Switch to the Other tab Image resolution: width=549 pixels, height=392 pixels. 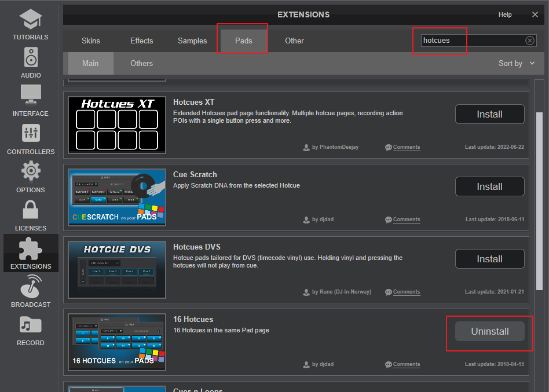pos(294,41)
